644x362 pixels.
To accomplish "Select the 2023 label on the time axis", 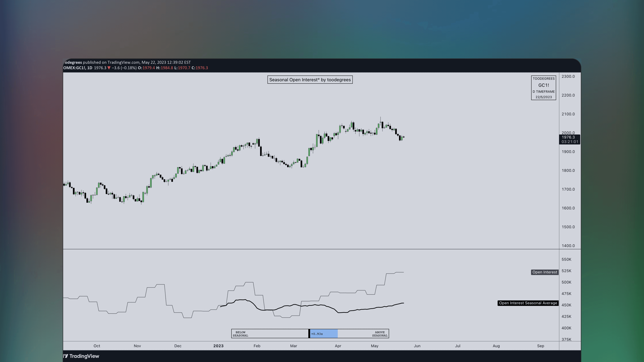I will (218, 346).
